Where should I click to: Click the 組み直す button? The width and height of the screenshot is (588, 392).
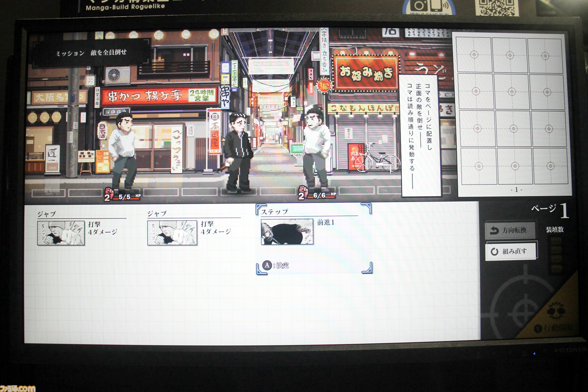511,251
